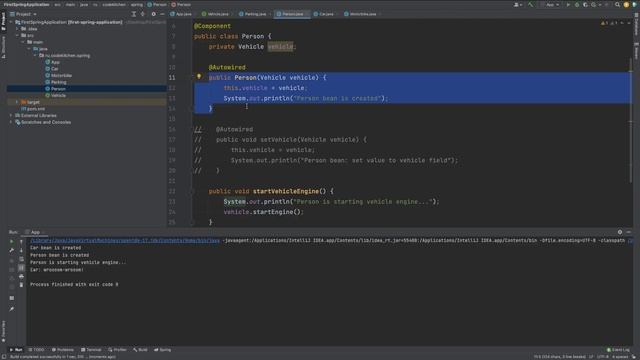The height and width of the screenshot is (360, 640).
Task: Print console output with printer icon
Action: coord(21,276)
